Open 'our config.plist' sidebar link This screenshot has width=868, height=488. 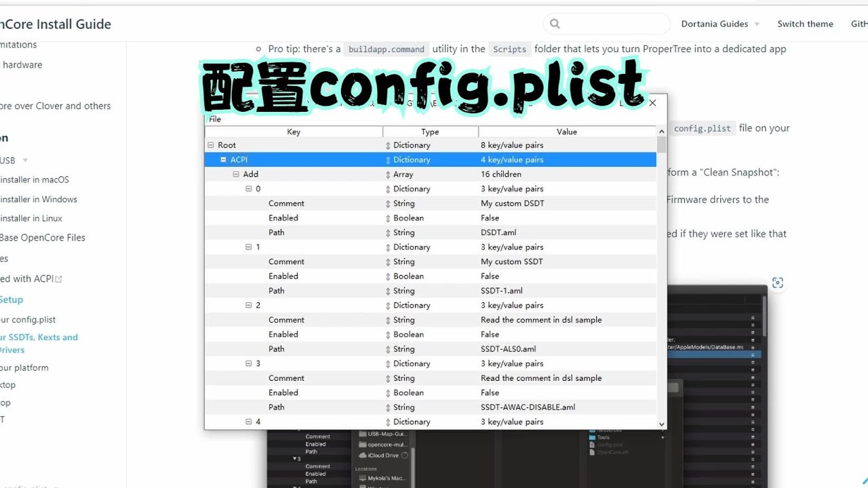pos(28,320)
